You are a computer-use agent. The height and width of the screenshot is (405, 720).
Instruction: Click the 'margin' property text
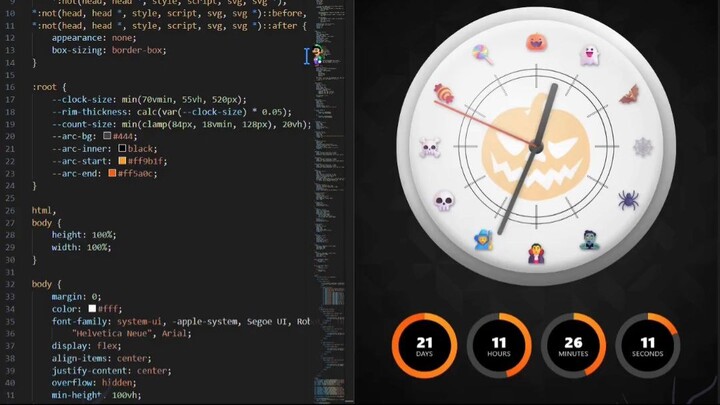[69, 297]
